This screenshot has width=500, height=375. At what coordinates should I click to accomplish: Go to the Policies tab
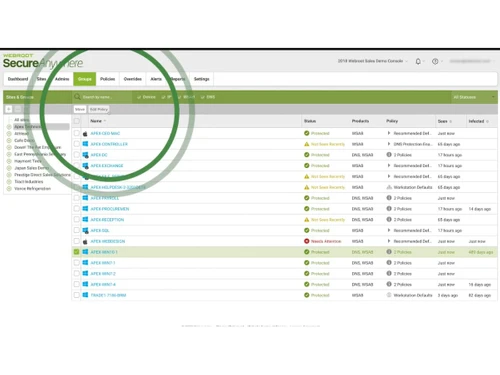[x=108, y=79]
